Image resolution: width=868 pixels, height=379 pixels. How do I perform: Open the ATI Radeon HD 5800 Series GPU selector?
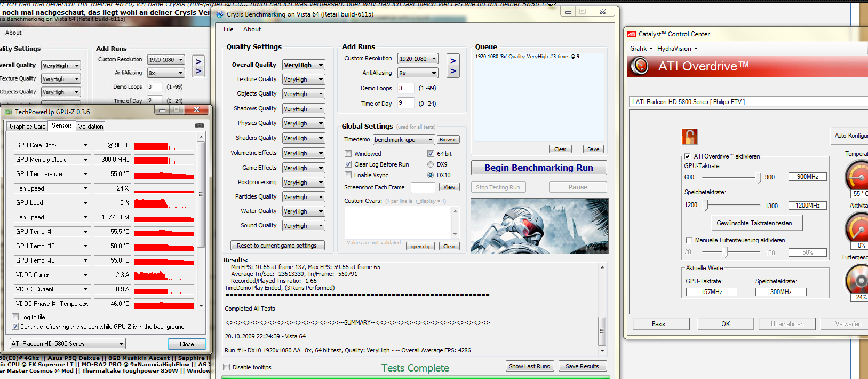click(68, 344)
